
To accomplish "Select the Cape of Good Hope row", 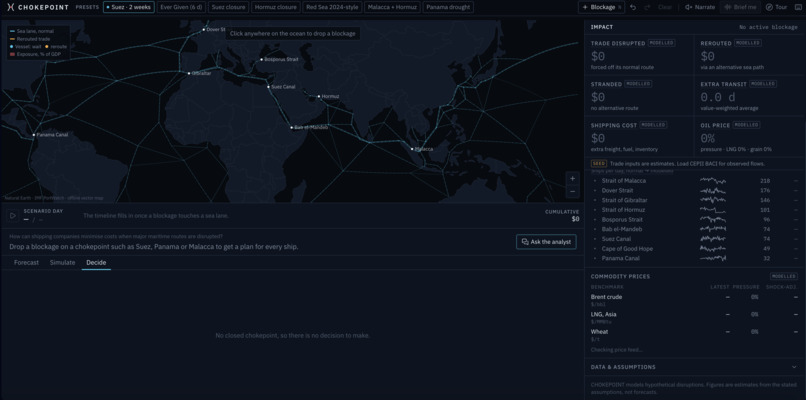I will (695, 248).
